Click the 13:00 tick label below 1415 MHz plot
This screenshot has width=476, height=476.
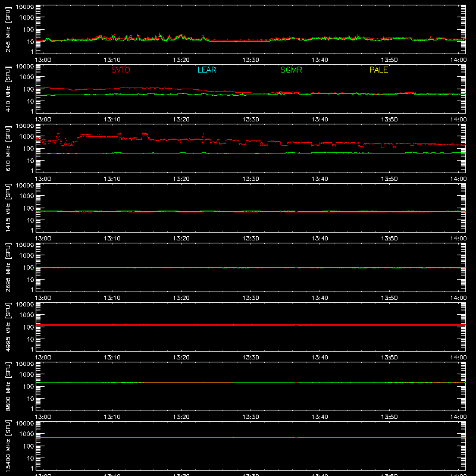[x=43, y=239]
